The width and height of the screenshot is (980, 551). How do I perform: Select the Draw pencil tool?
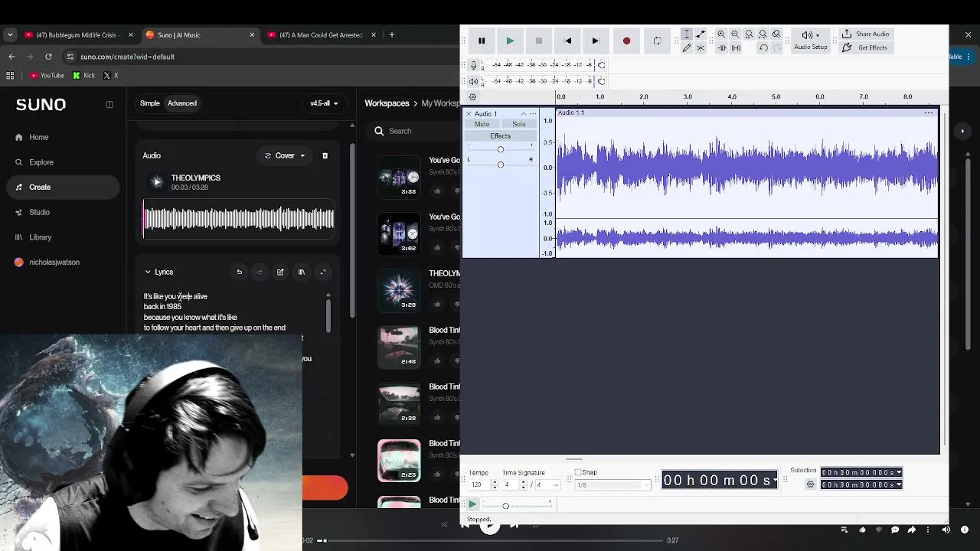687,48
